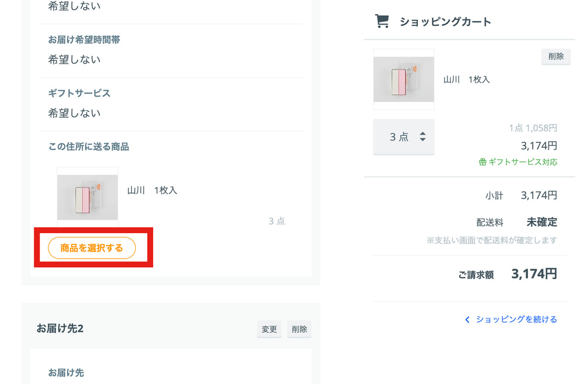Click the ショッピングカート heading
The image size is (588, 384).
coord(445,22)
